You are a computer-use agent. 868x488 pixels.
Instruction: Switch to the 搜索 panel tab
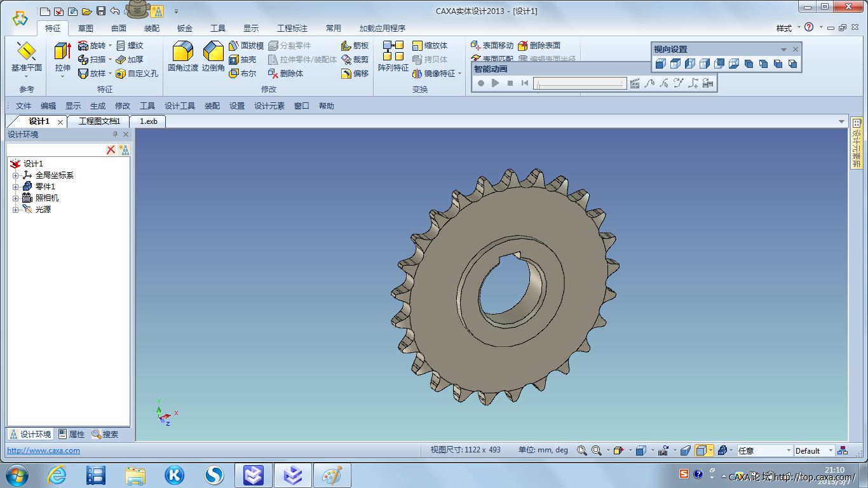click(x=105, y=435)
